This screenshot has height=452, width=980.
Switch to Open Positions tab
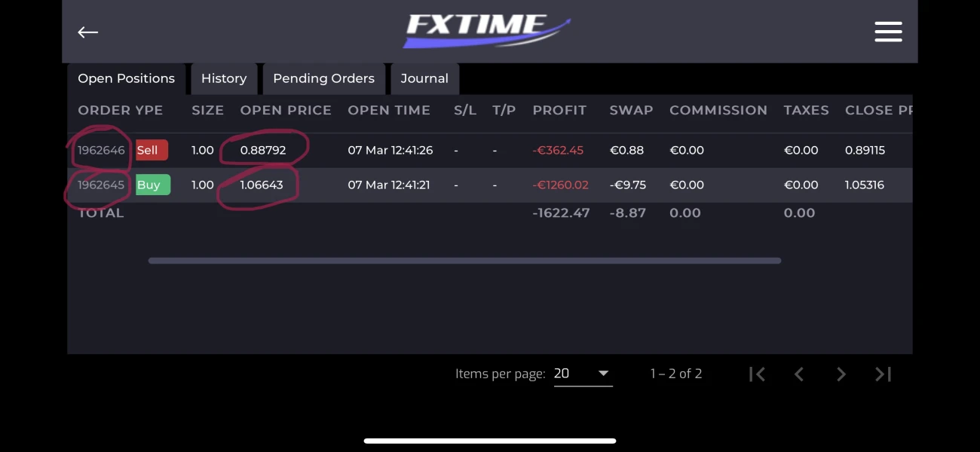click(126, 78)
